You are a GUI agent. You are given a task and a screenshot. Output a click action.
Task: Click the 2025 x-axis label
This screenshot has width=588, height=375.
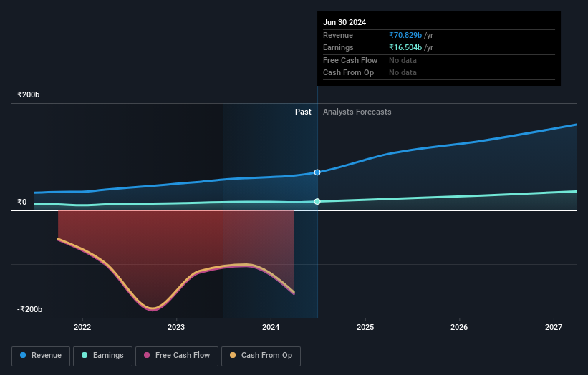[x=365, y=327]
